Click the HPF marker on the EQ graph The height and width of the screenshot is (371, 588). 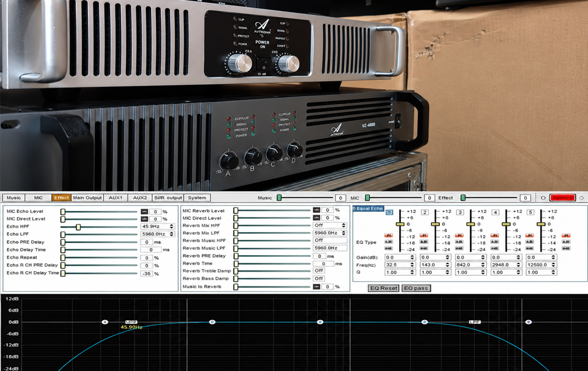click(x=131, y=322)
